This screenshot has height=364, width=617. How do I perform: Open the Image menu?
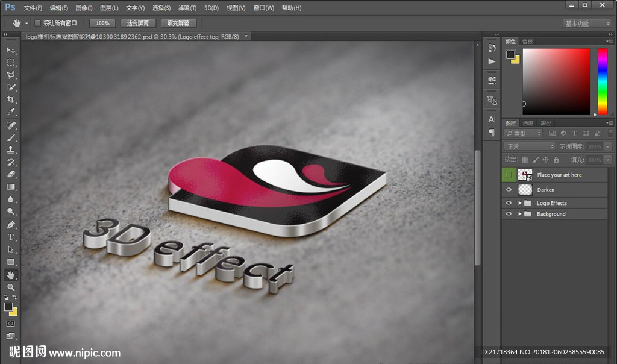pos(84,8)
